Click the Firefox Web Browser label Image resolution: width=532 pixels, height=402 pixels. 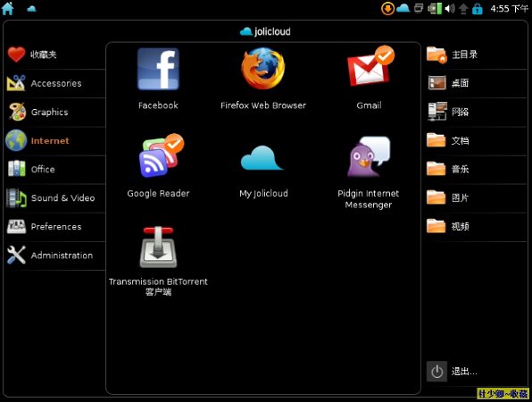[x=263, y=105]
